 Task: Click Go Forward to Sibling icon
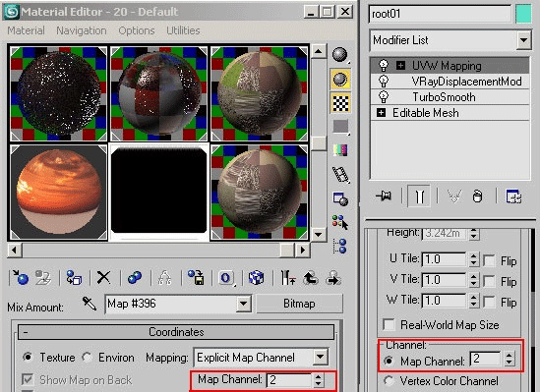pos(333,278)
